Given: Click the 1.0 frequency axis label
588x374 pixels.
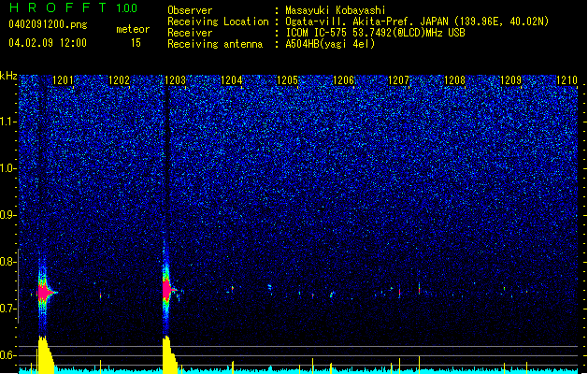Looking at the screenshot, I should tap(8, 168).
